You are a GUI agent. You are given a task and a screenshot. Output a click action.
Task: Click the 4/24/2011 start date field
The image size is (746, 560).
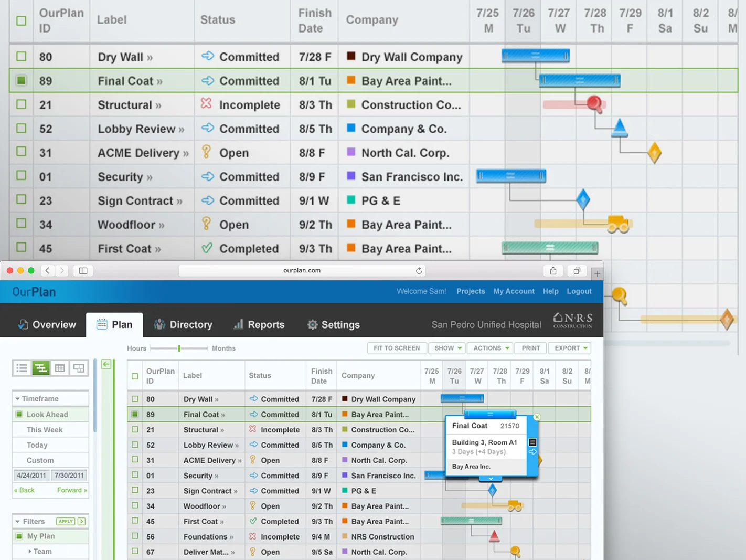tap(31, 476)
